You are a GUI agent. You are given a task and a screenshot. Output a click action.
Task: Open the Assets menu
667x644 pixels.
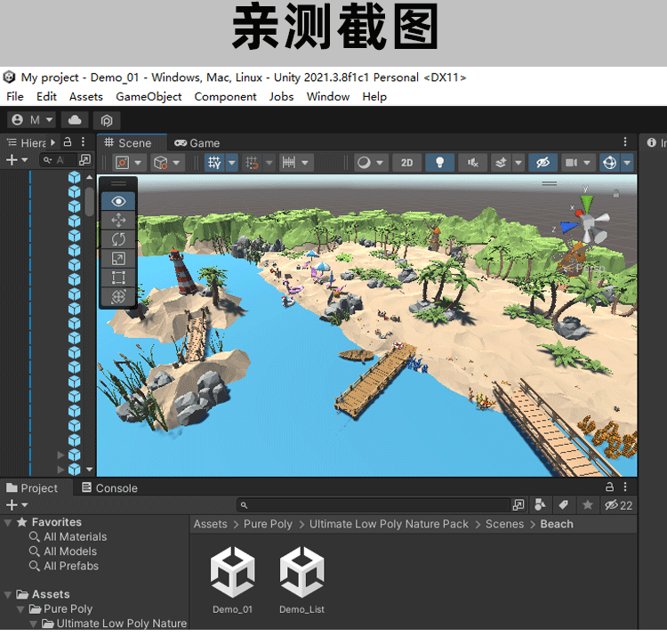[x=86, y=97]
